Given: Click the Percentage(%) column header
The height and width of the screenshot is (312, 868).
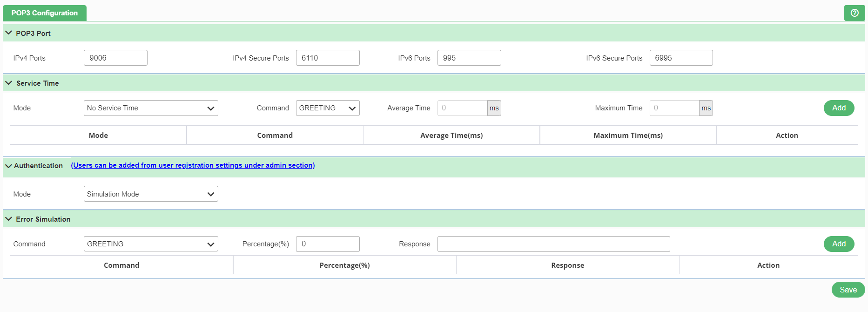Looking at the screenshot, I should pos(345,265).
